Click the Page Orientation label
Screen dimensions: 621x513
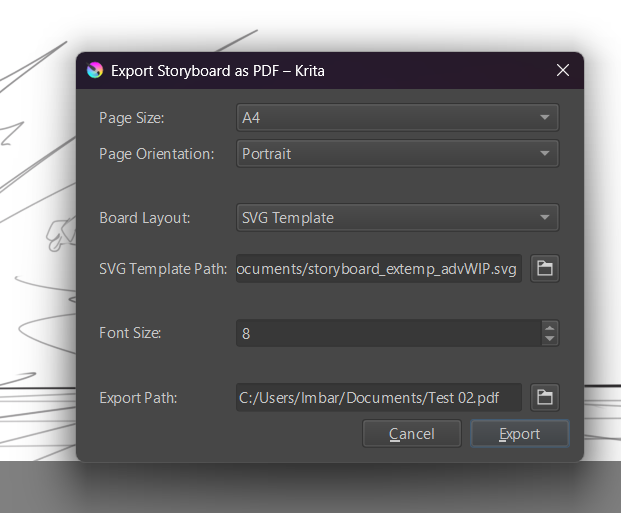[157, 154]
